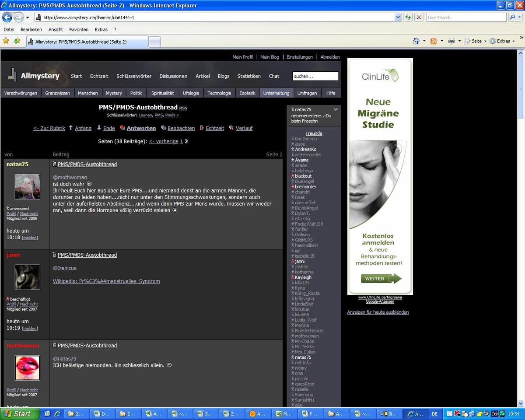Select the Unterhaltung category tab

[276, 93]
